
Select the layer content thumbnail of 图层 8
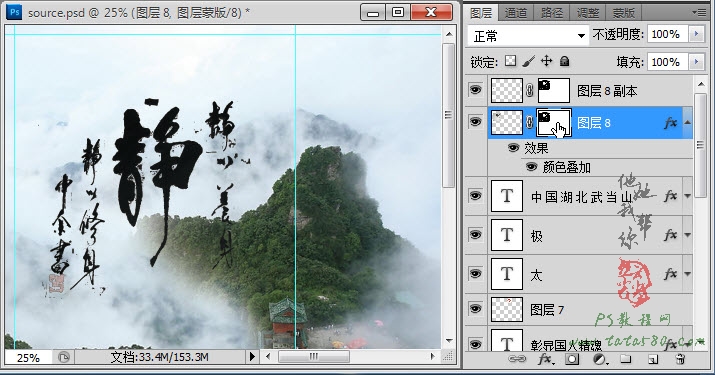click(507, 122)
